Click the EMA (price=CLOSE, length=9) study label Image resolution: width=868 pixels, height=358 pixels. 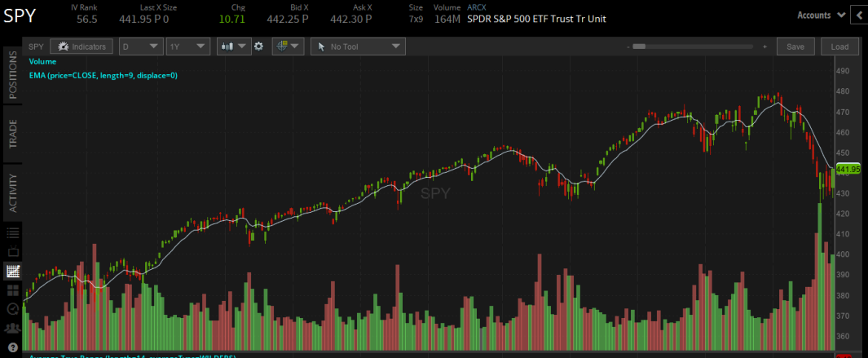pos(103,75)
